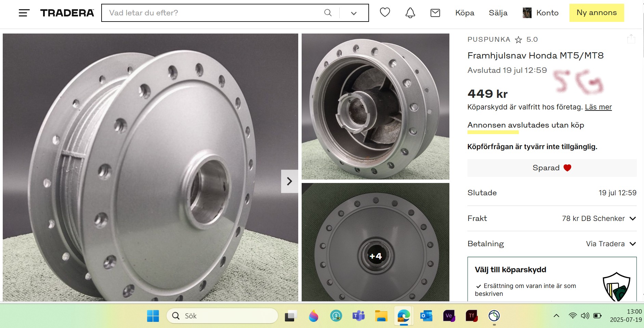This screenshot has width=644, height=328.
Task: Expand the search category dropdown arrow
Action: [354, 13]
